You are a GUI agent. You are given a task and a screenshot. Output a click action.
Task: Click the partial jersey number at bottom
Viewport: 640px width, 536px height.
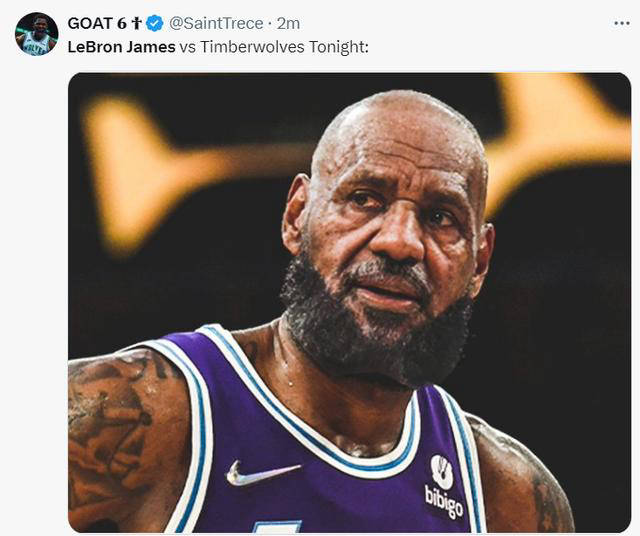point(276,526)
